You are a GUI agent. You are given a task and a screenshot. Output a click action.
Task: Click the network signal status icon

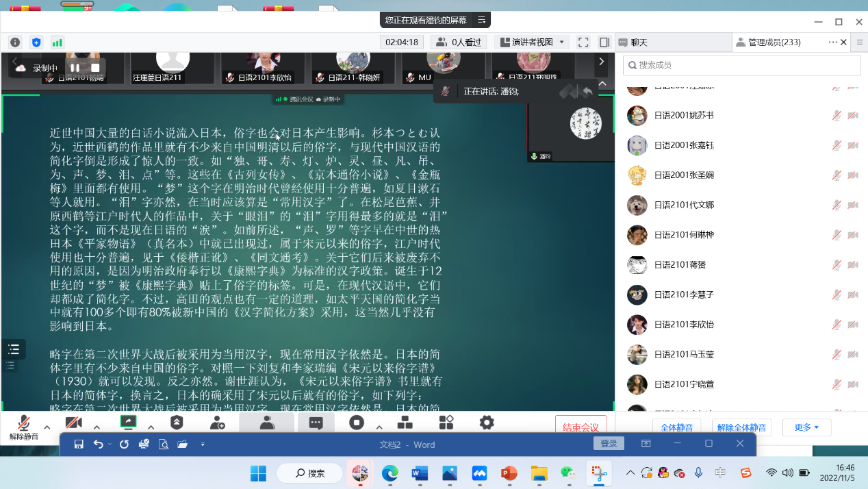[x=58, y=42]
